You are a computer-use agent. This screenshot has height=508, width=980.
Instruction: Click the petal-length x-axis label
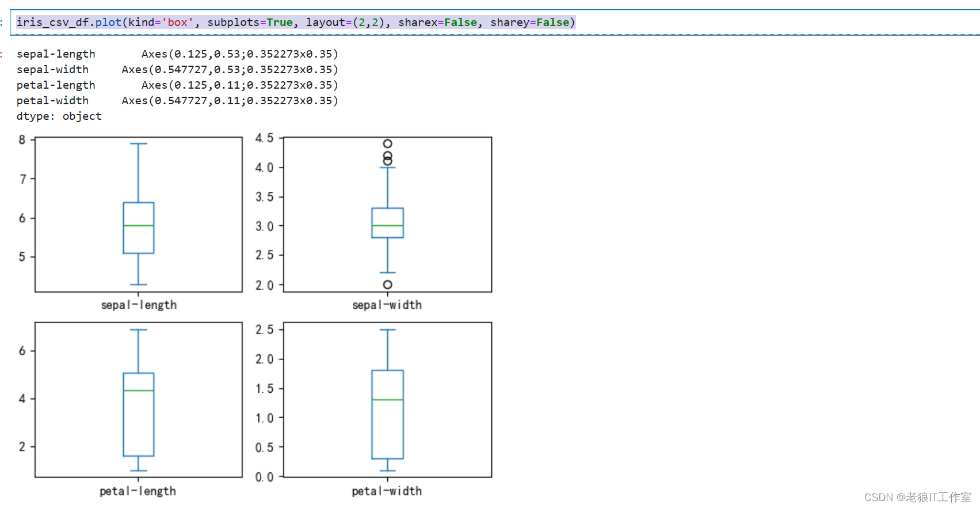coord(138,491)
